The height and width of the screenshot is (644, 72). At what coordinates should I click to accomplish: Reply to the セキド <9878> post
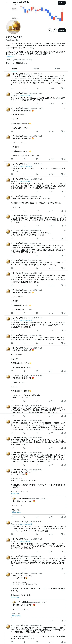pos(12,371)
